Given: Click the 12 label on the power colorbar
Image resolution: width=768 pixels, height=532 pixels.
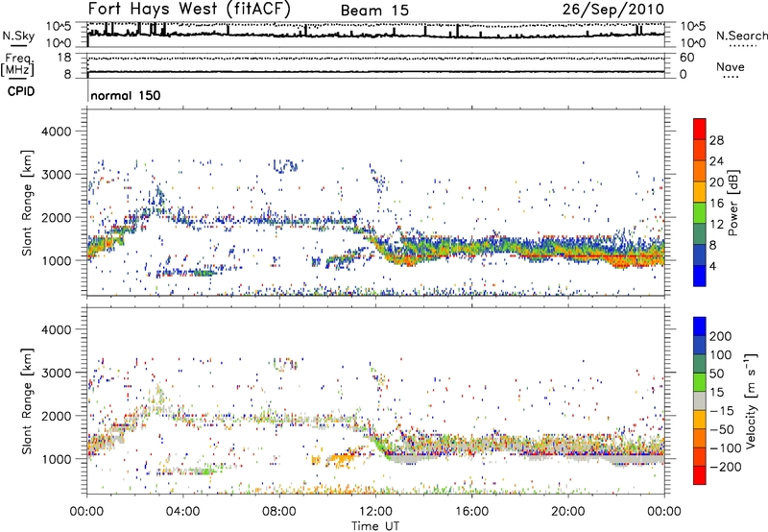Looking at the screenshot, I should point(716,225).
